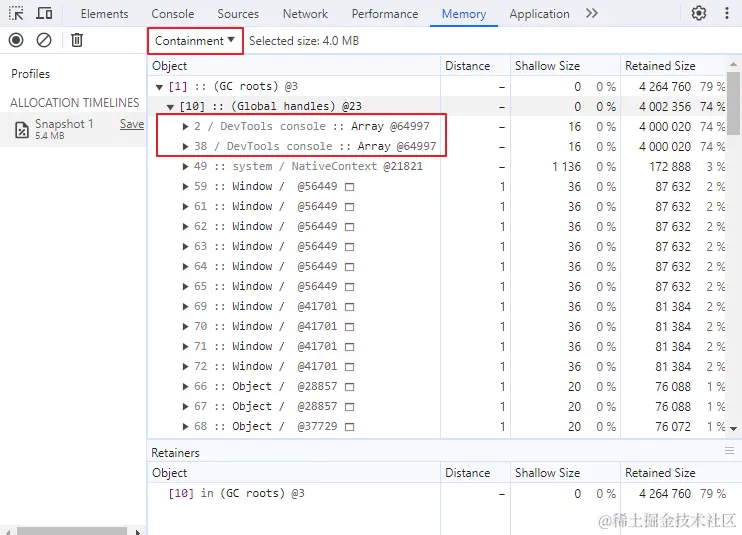Screen dimensions: 742x535
Task: Activate the inspect element picker icon
Action: pos(16,13)
